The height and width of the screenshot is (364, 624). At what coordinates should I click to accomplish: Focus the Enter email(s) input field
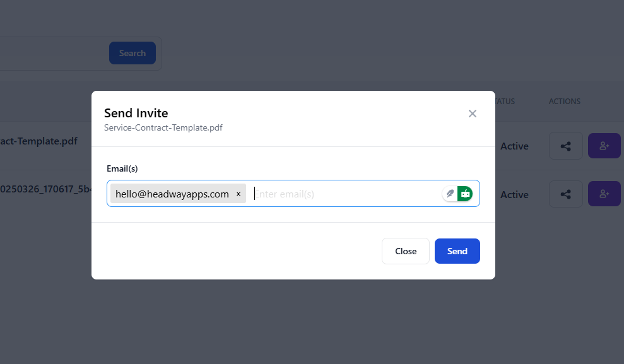coord(344,194)
